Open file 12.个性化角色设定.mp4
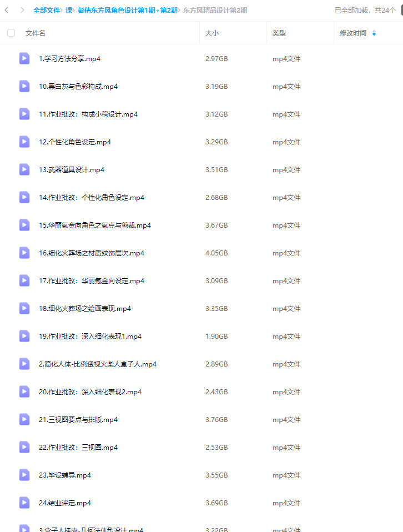 [x=74, y=142]
